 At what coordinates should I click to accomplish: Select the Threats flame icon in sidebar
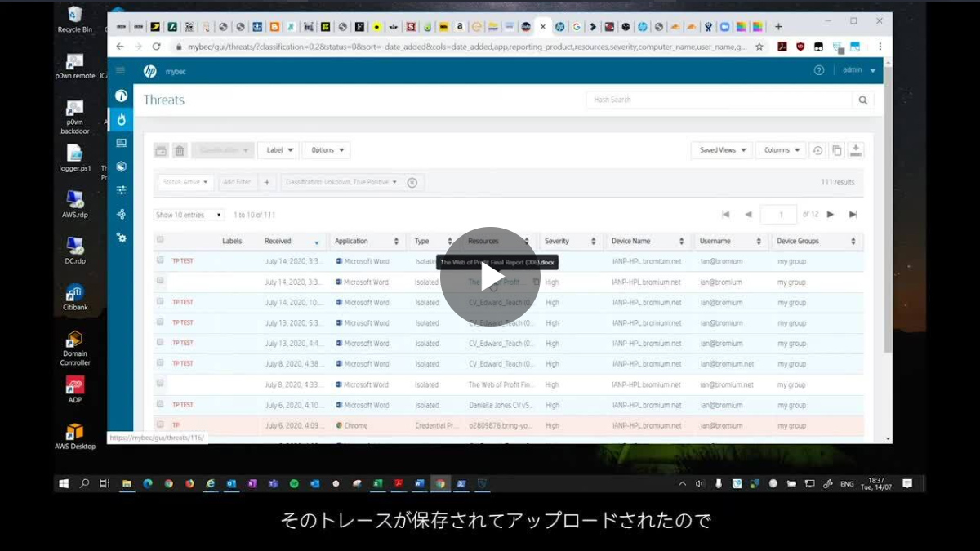pyautogui.click(x=121, y=119)
